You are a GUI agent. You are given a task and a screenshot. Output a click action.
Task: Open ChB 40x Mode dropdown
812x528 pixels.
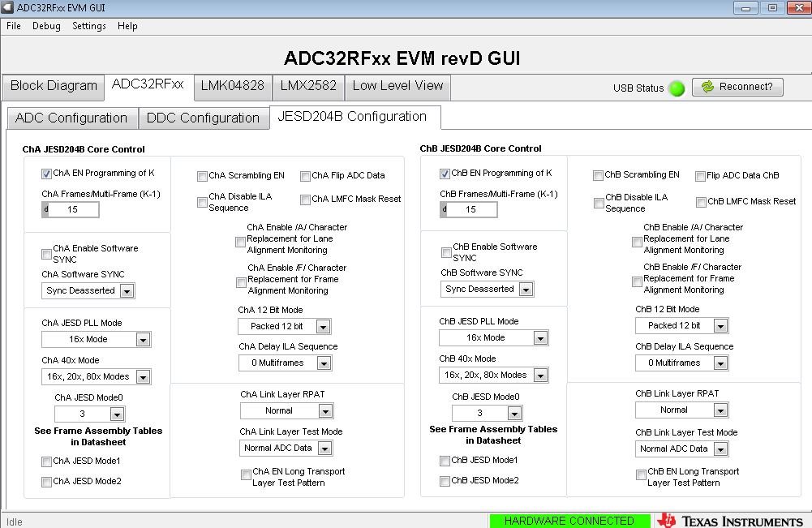click(493, 376)
